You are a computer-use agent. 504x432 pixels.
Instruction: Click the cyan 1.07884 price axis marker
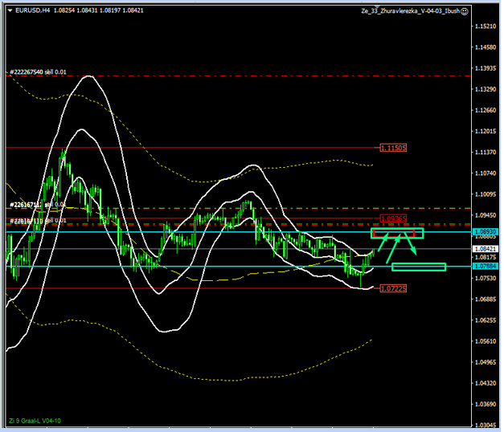click(484, 266)
